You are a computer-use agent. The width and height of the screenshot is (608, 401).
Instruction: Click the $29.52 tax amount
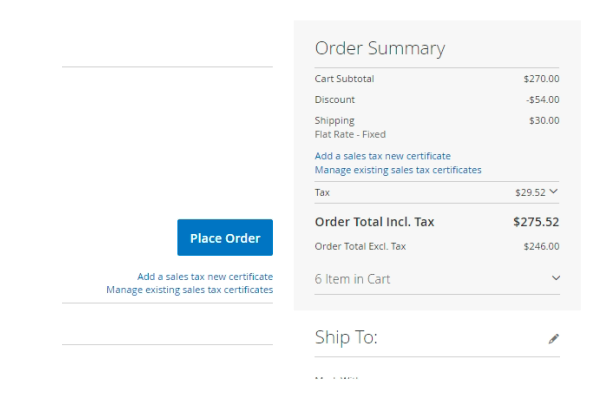tap(530, 192)
